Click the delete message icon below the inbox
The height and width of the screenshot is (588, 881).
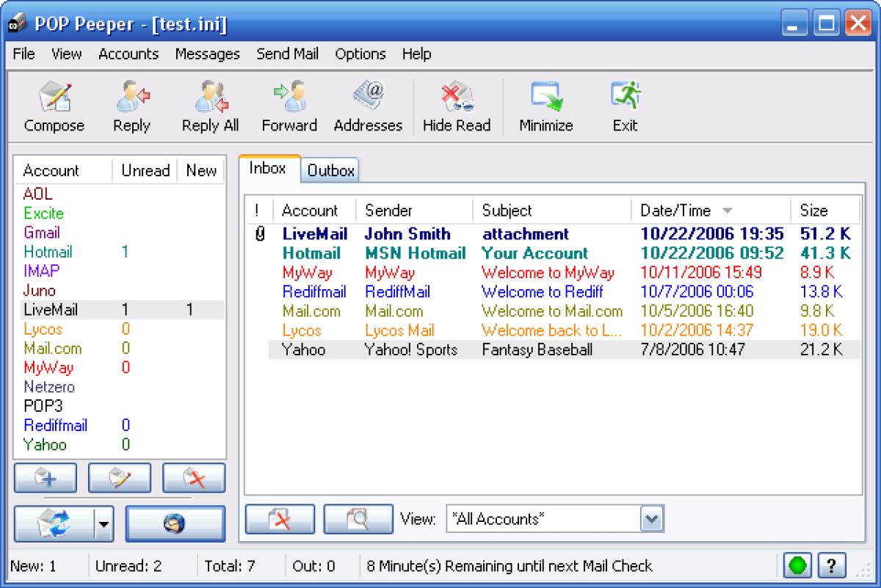280,519
